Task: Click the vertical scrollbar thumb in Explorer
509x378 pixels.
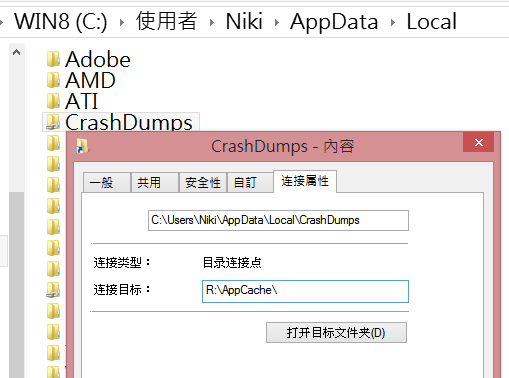Action: (16, 285)
